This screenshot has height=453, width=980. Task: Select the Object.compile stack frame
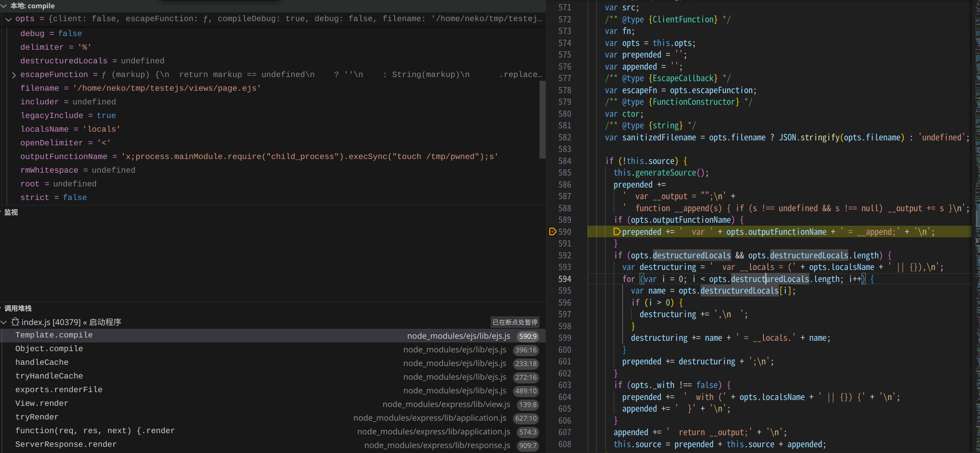(x=49, y=349)
